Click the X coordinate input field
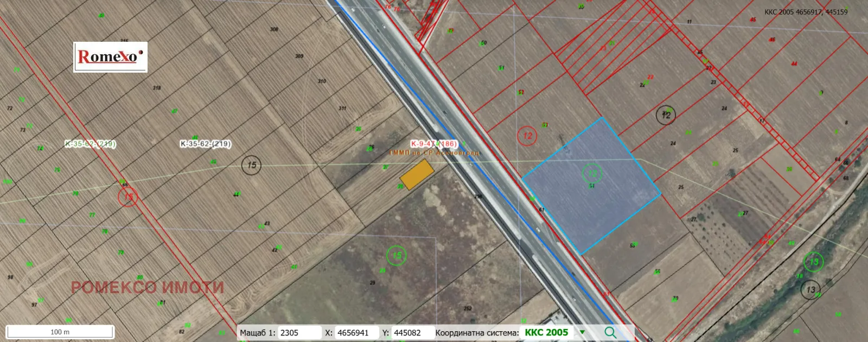868x342 pixels. click(356, 333)
